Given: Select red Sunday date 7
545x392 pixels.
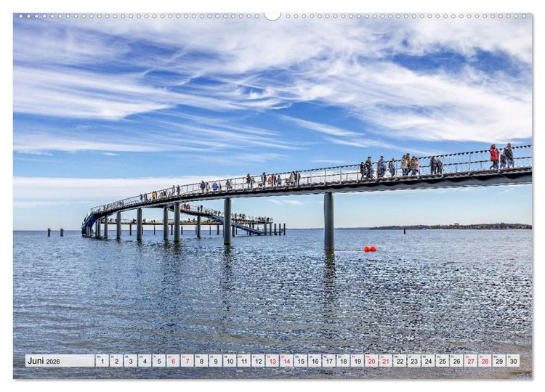Looking at the screenshot, I should [187, 361].
